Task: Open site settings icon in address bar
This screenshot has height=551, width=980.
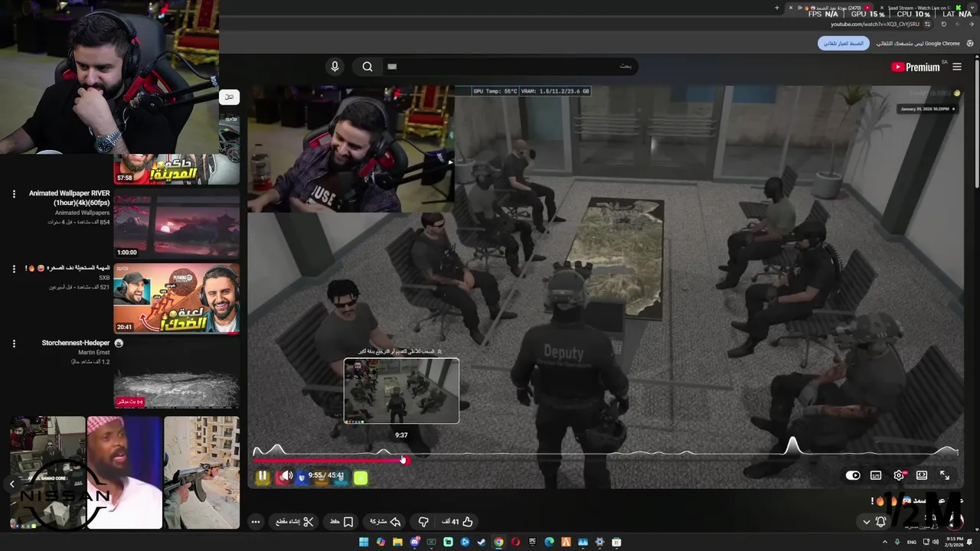Action: point(928,24)
